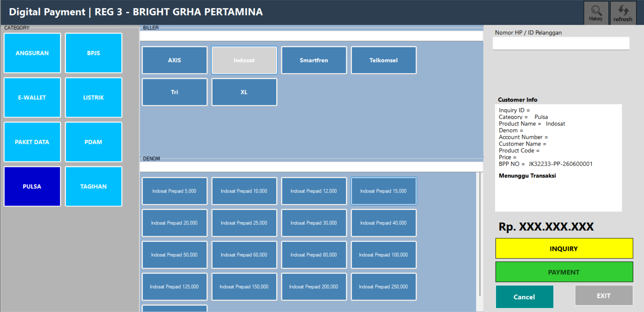This screenshot has width=644, height=312.
Task: Choose Indosat Prepaid 125,000
Action: 175,287
